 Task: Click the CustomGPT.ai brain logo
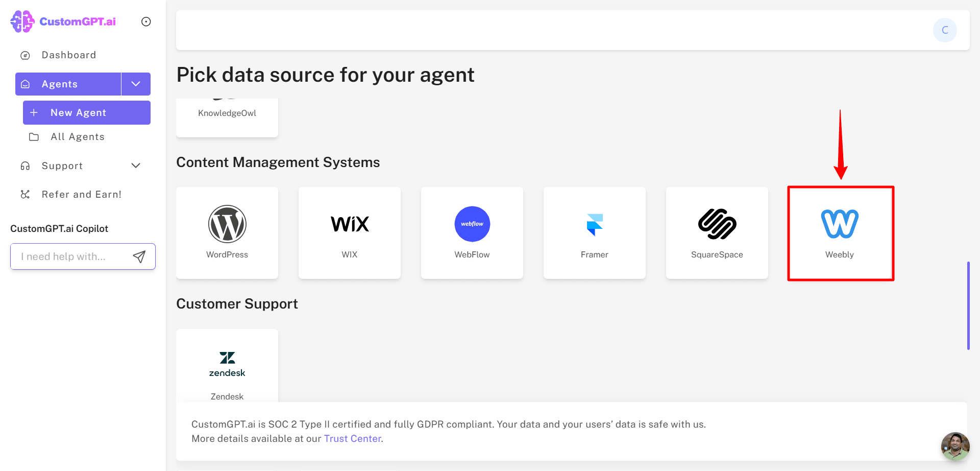pos(22,21)
